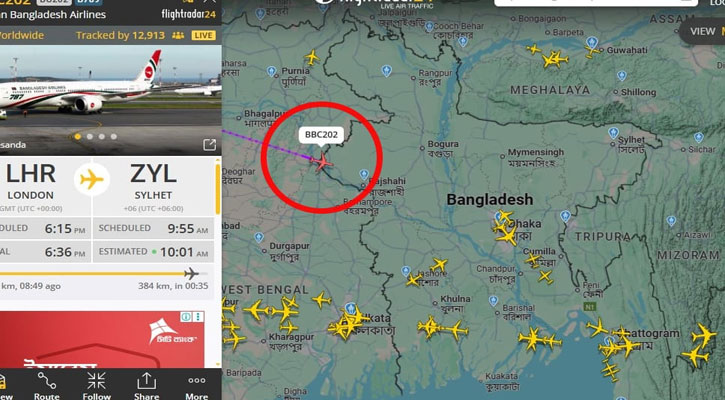Click the Sylhet airport pin marker
Screen dimensions: 725x400
pyautogui.click(x=613, y=133)
